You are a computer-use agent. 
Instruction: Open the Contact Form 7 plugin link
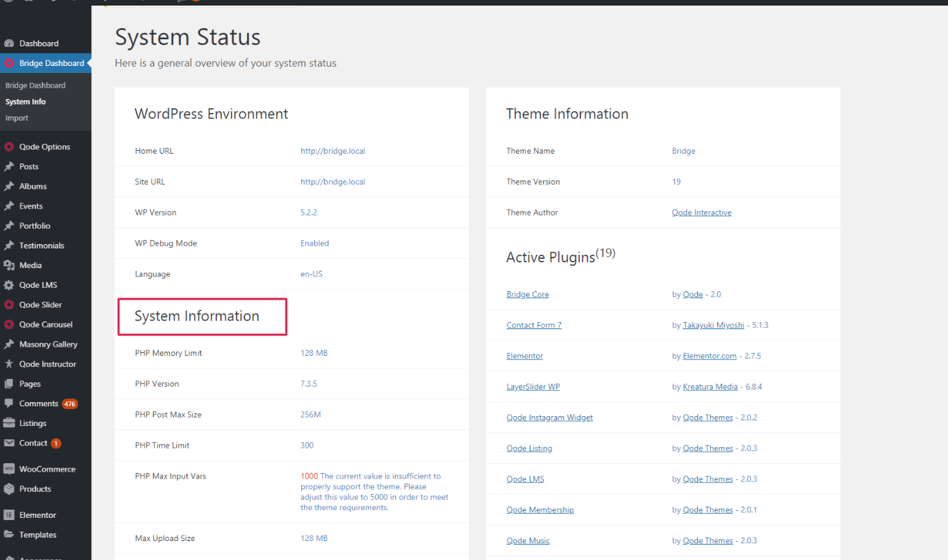534,325
